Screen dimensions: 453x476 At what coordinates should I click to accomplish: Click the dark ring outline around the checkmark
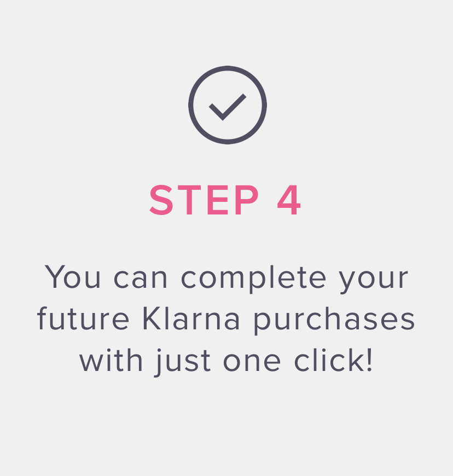pyautogui.click(x=228, y=68)
